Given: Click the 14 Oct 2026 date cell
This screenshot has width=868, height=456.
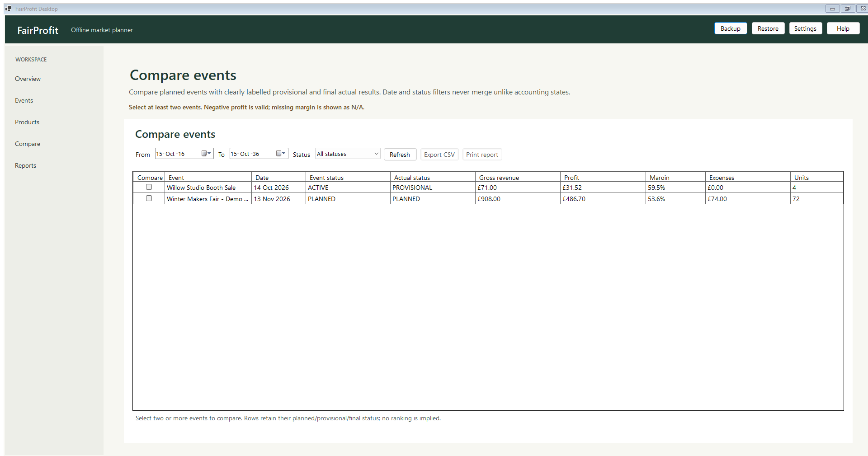Looking at the screenshot, I should (x=278, y=188).
